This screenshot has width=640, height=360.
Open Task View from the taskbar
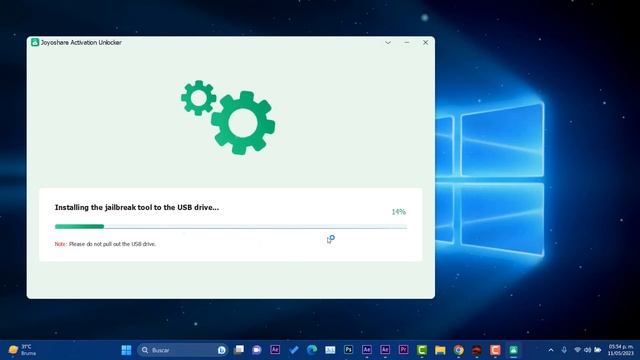[x=239, y=350]
